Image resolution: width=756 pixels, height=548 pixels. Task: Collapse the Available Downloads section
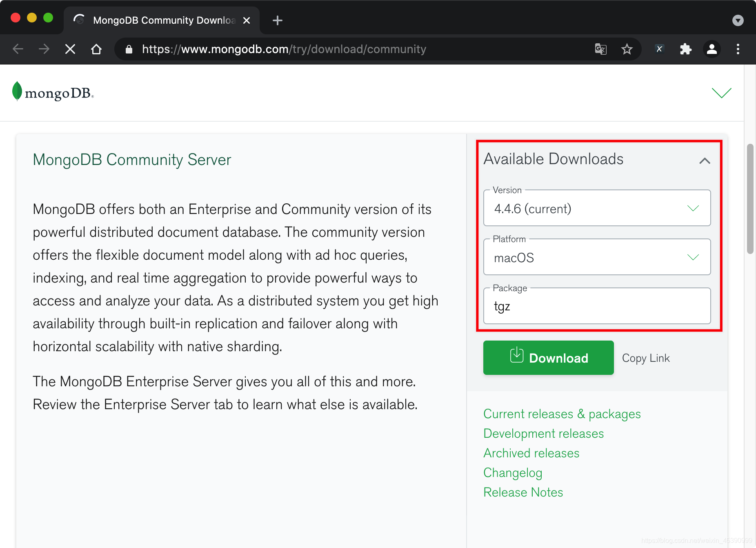(x=705, y=161)
